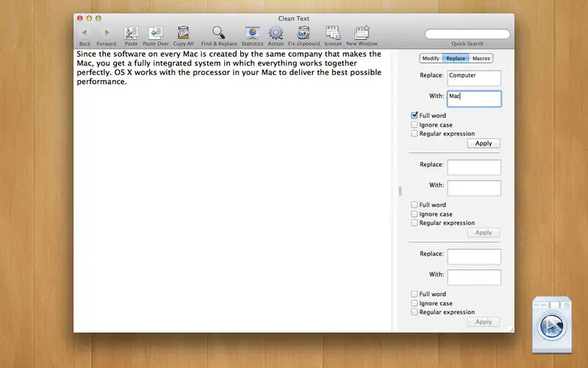Check Ignore case in second replace group

click(x=415, y=214)
